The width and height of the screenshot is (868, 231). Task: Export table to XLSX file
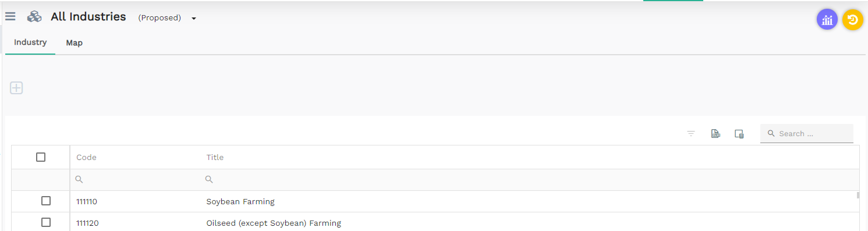point(715,134)
